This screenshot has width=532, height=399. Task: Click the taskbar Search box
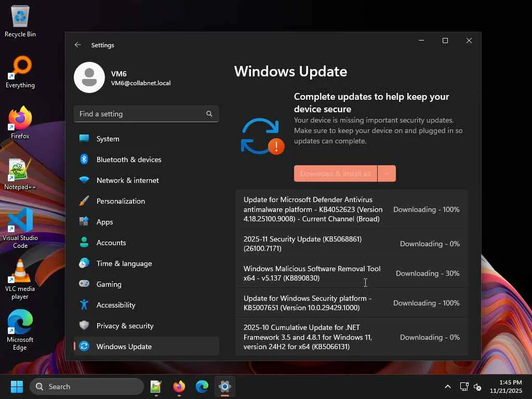click(87, 387)
